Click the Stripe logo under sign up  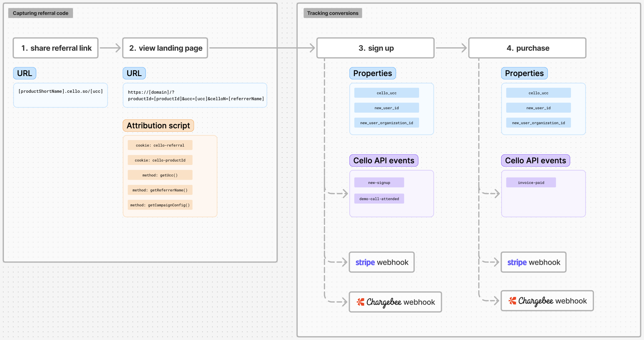365,262
